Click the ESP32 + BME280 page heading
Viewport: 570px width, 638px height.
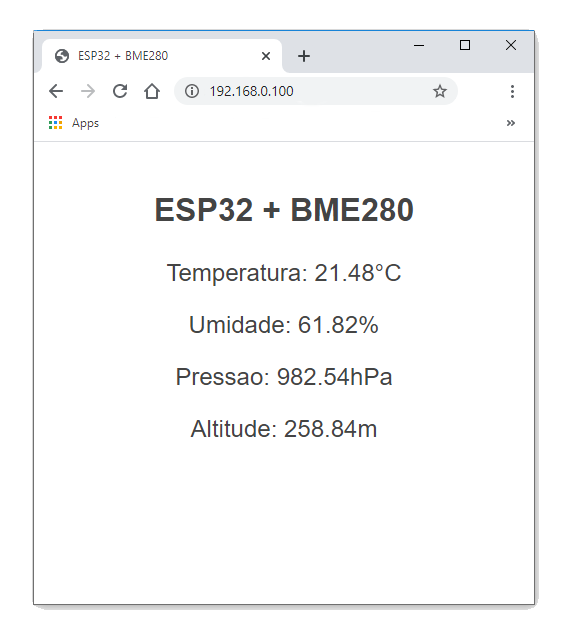pos(284,210)
